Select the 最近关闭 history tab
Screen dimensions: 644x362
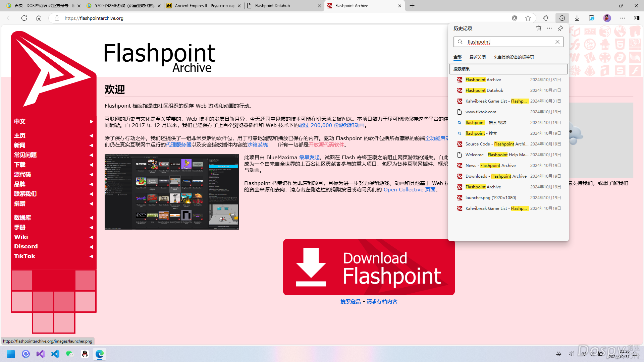(478, 57)
